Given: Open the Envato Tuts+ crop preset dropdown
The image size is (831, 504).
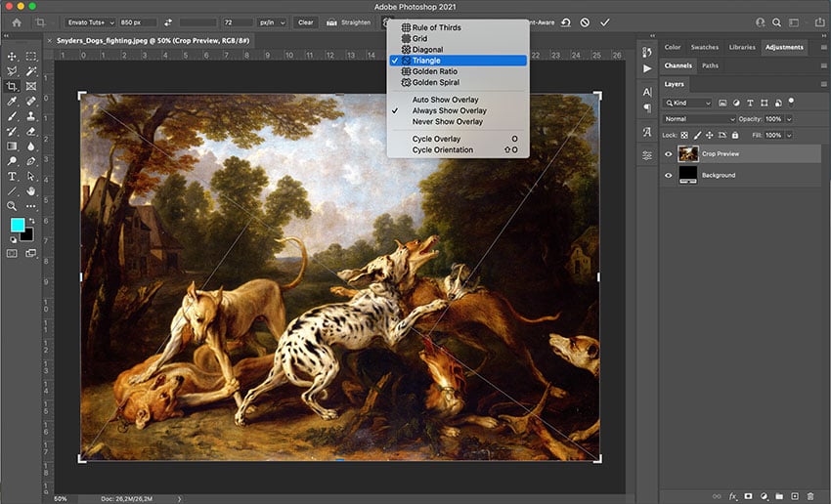Looking at the screenshot, I should 90,21.
